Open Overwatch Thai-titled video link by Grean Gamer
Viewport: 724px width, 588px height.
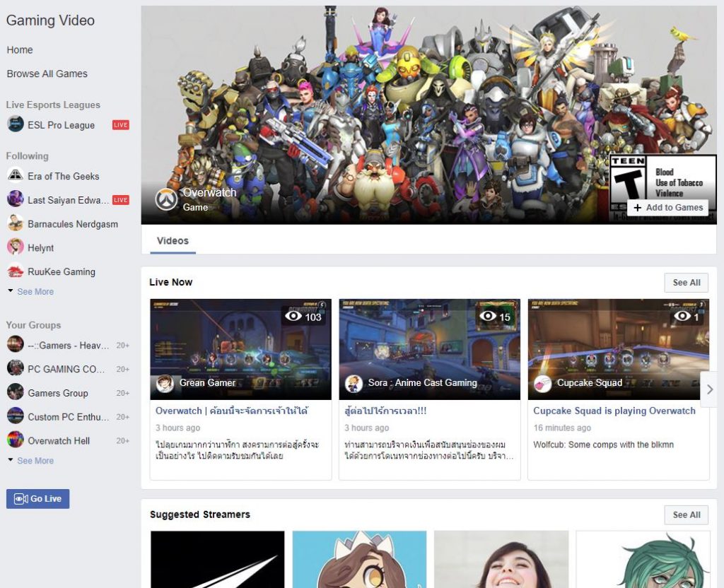coord(232,411)
